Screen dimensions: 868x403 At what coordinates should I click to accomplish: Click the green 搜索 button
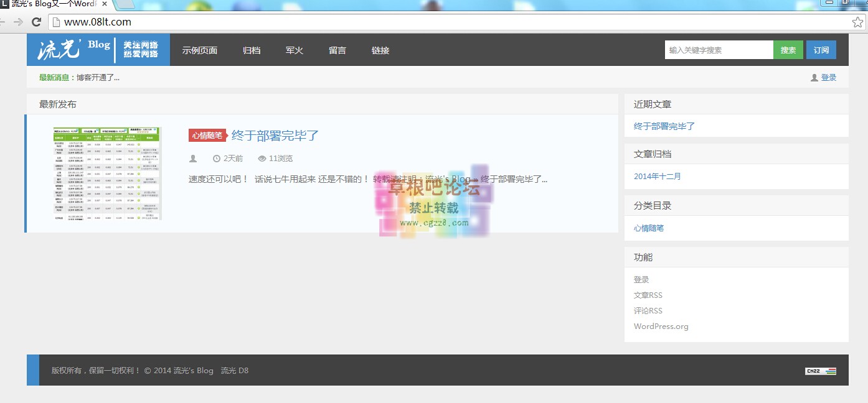788,50
